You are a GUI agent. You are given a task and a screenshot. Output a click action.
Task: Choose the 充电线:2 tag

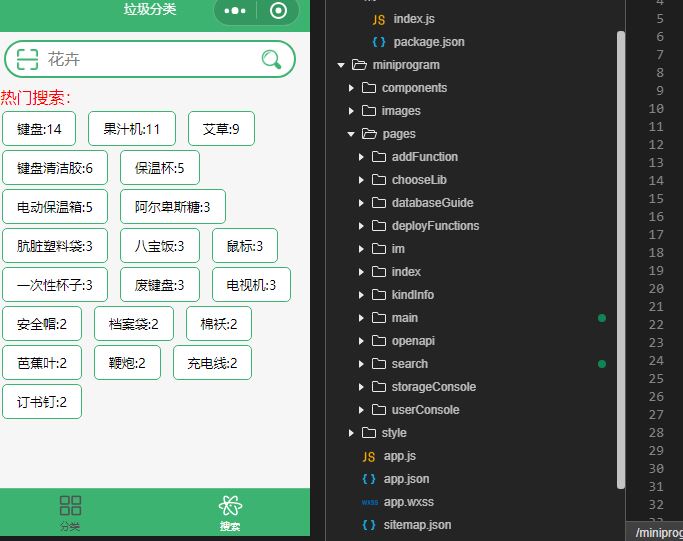[x=212, y=363]
